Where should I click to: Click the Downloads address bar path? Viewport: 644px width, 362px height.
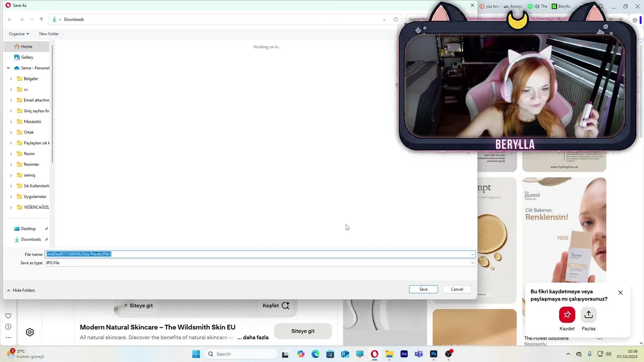click(74, 20)
